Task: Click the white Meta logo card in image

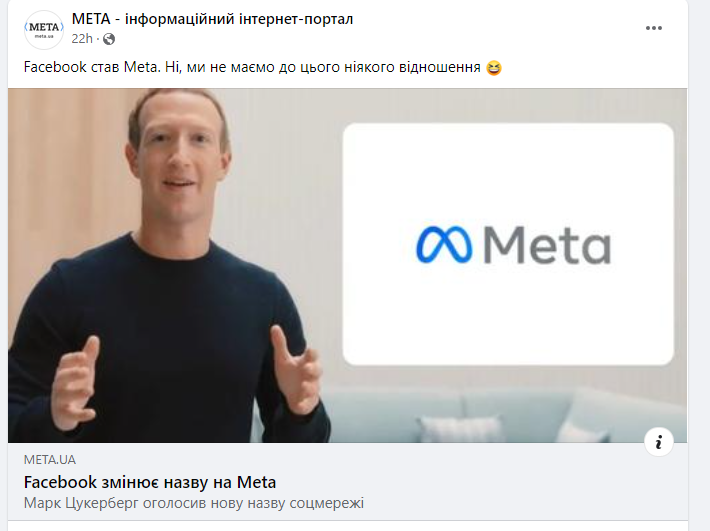Action: [508, 244]
